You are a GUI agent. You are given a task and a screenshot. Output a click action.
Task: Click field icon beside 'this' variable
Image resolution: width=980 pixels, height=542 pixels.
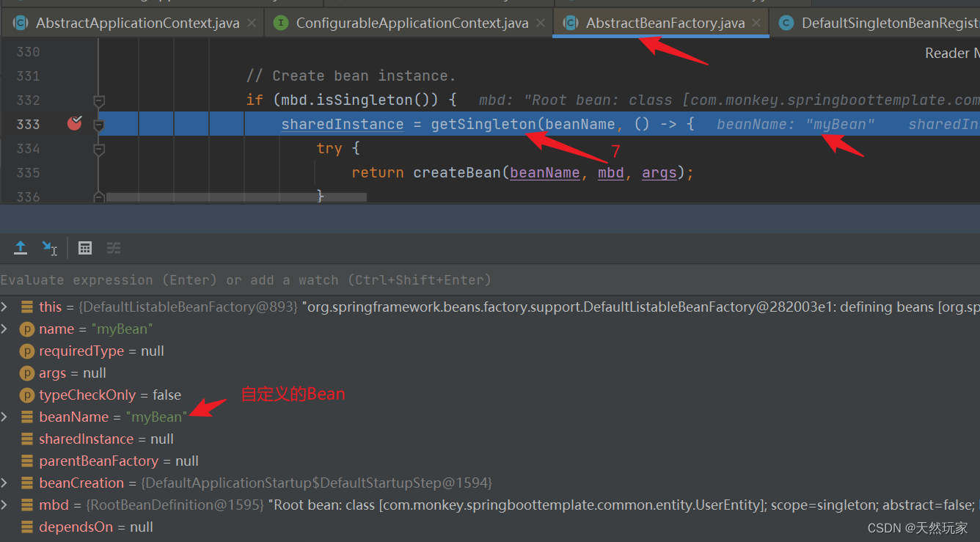pos(27,307)
